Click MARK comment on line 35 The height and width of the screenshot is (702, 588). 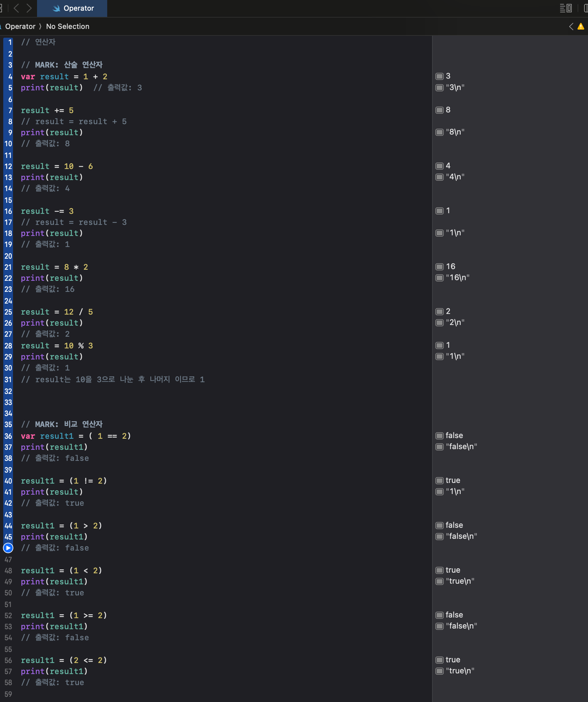coord(62,424)
